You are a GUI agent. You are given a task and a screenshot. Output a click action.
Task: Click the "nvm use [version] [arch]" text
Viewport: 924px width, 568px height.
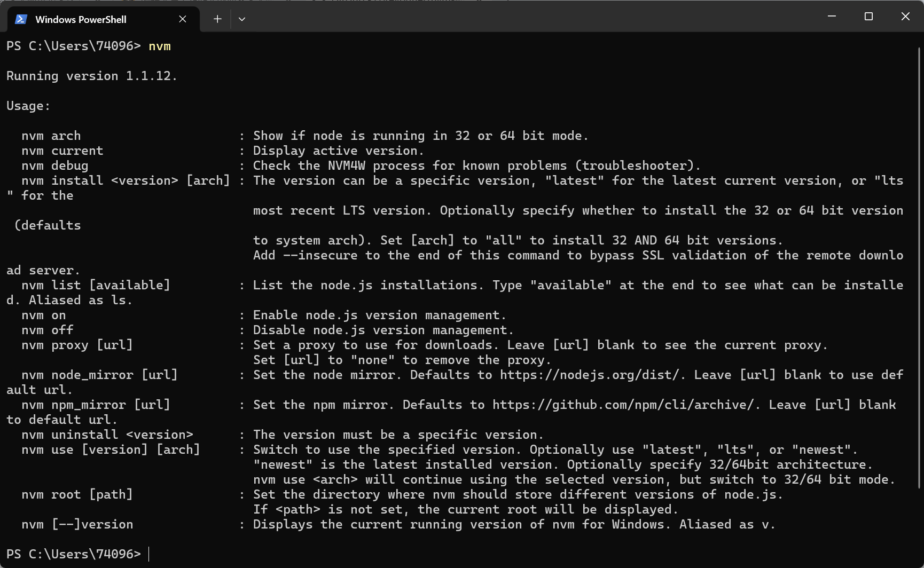(x=111, y=449)
